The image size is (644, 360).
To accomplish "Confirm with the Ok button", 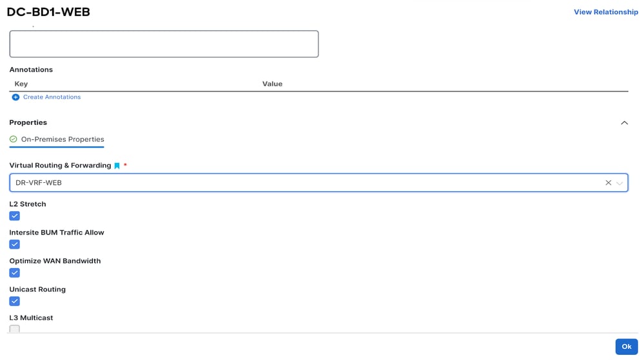I will (x=627, y=346).
